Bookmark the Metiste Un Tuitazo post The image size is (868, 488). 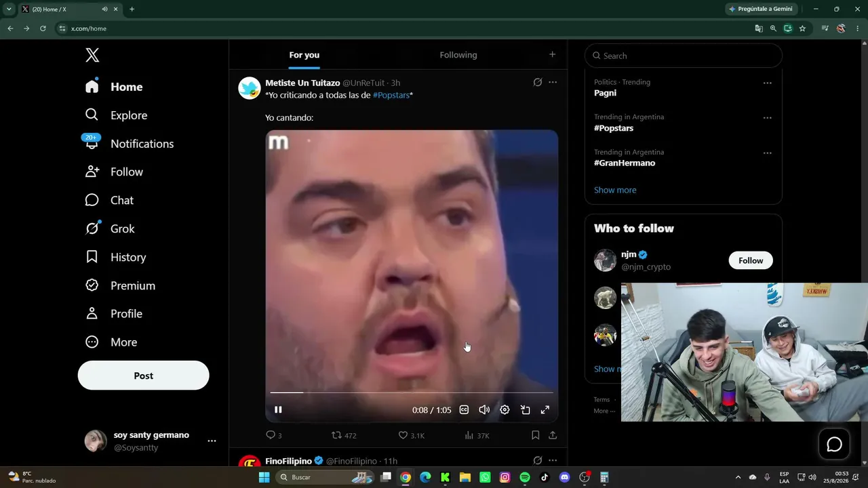coord(536,435)
